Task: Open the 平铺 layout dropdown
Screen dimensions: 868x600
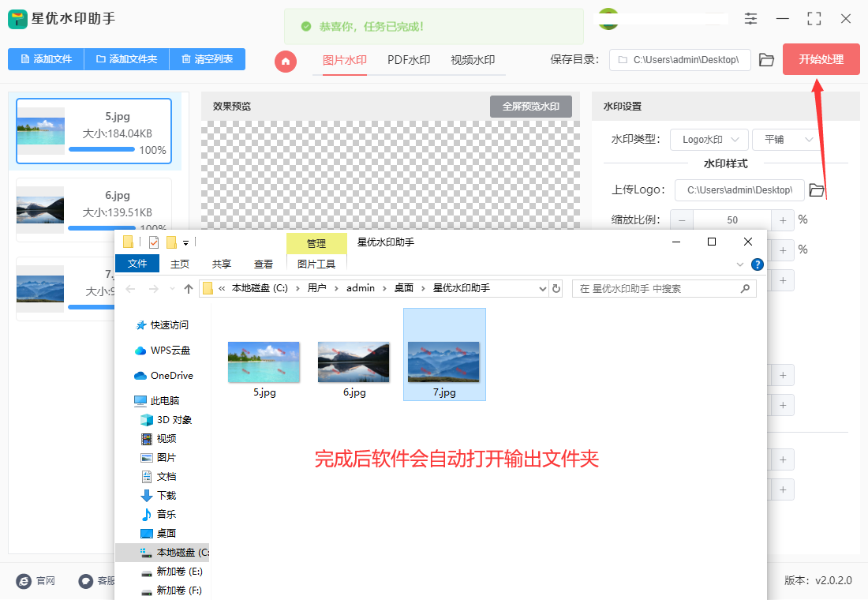Action: (x=785, y=140)
